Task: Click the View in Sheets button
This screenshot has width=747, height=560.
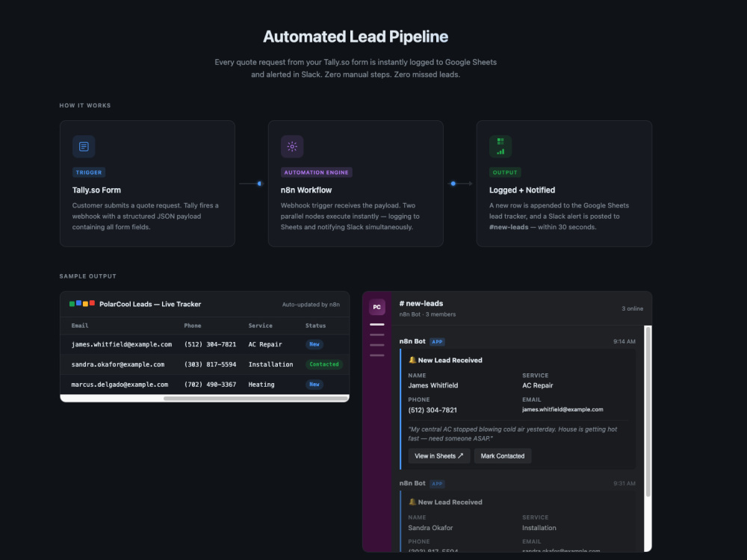Action: (438, 455)
